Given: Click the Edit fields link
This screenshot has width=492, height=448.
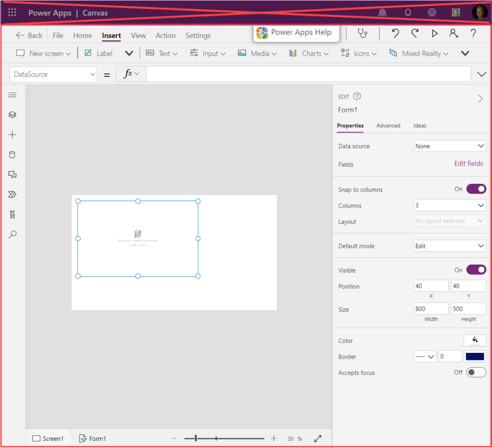Looking at the screenshot, I should 468,164.
